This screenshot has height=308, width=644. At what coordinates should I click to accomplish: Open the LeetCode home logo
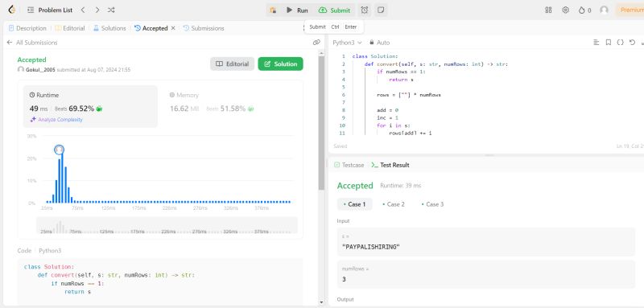(x=12, y=10)
